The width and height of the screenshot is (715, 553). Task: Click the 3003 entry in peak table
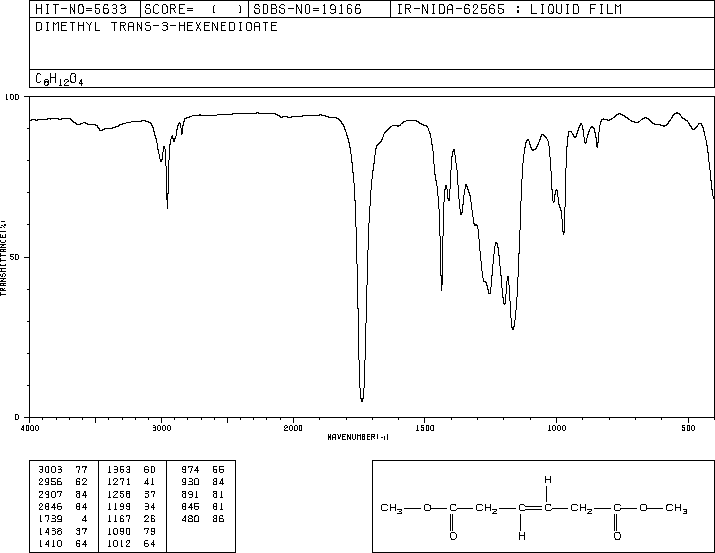50,470
